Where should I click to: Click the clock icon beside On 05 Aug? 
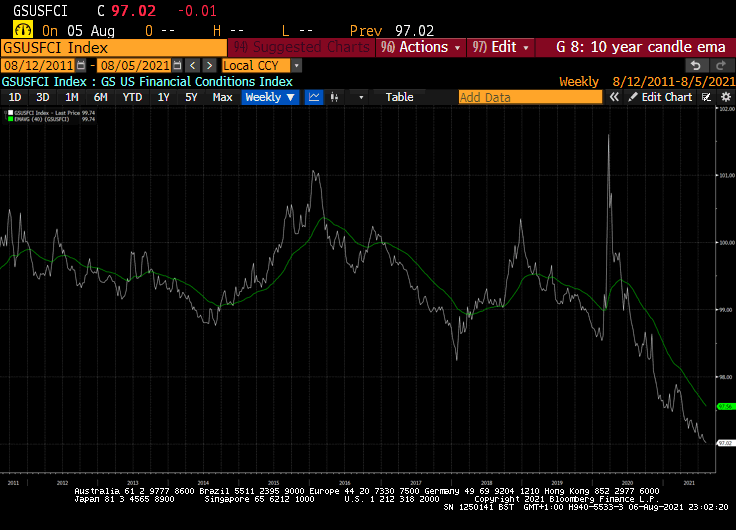[x=22, y=31]
